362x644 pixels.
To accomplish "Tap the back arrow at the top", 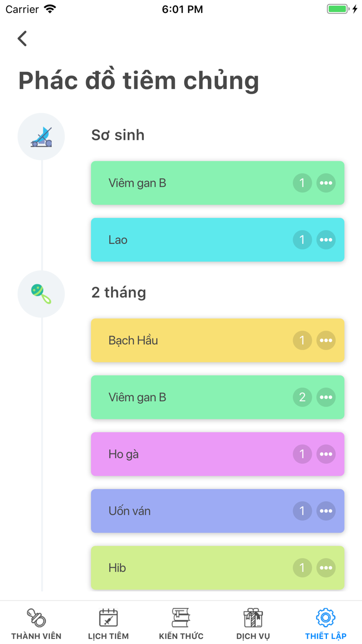I will coord(22,38).
